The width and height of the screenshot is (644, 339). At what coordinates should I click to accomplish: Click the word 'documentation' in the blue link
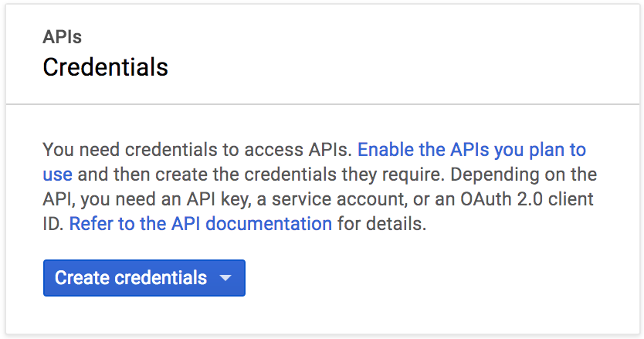click(x=269, y=224)
